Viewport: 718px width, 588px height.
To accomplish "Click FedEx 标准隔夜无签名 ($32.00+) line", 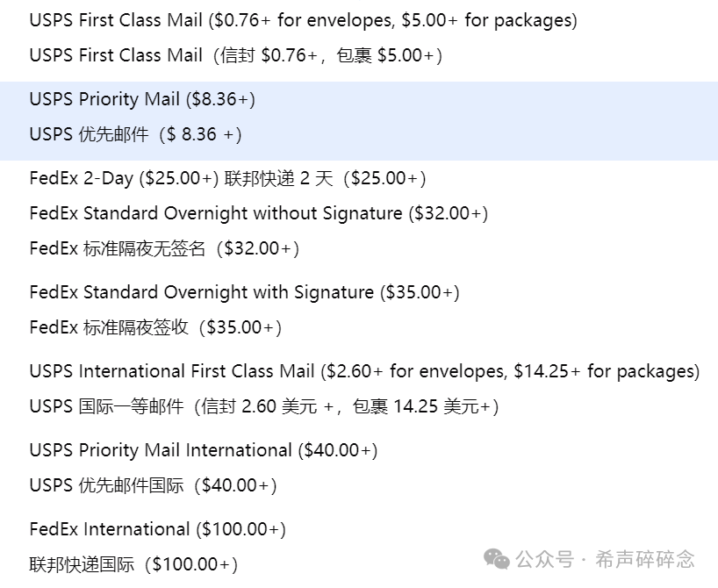I will tap(164, 248).
